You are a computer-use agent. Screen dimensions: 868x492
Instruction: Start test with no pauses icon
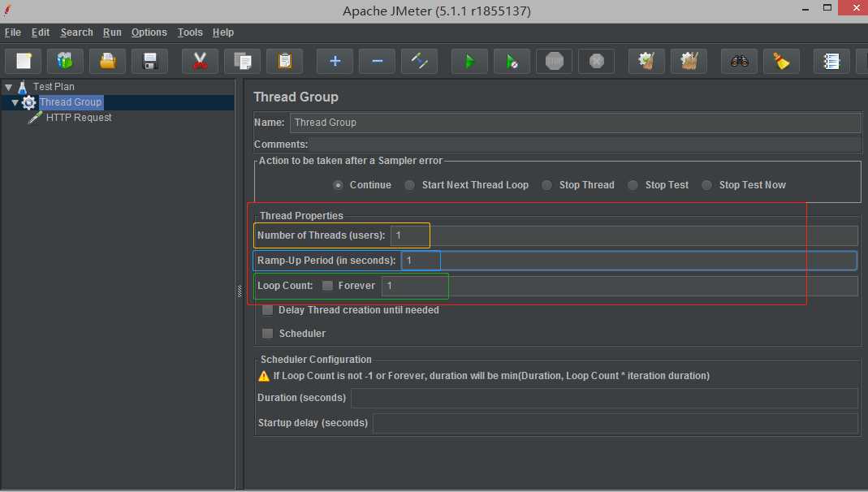click(x=512, y=61)
